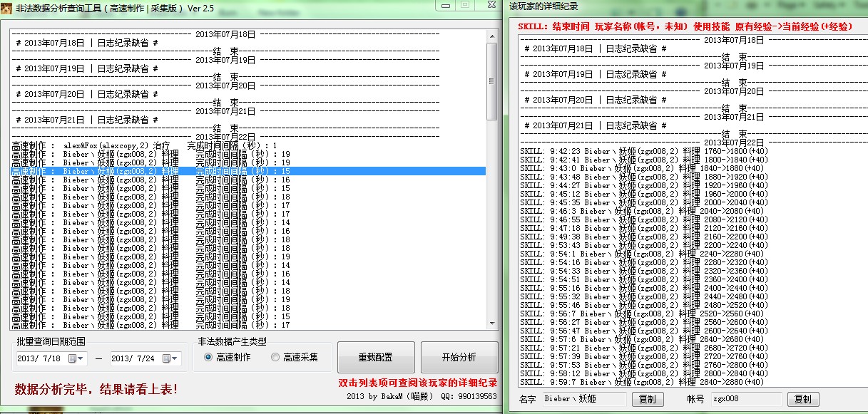868x414 pixels.
Task: Open the end date 2013/7/24 calendar picker
Action: pyautogui.click(x=170, y=358)
